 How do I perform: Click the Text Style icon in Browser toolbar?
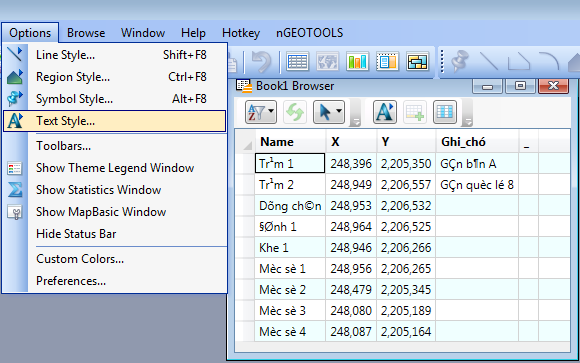(385, 112)
